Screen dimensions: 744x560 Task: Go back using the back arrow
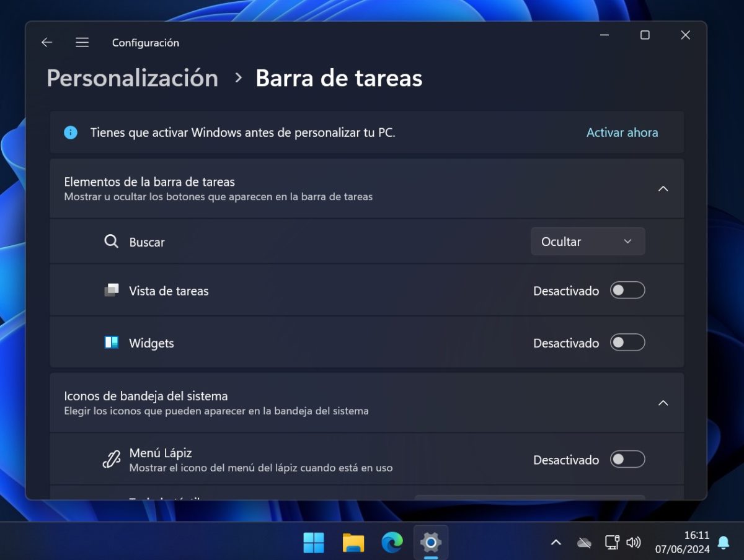[46, 42]
